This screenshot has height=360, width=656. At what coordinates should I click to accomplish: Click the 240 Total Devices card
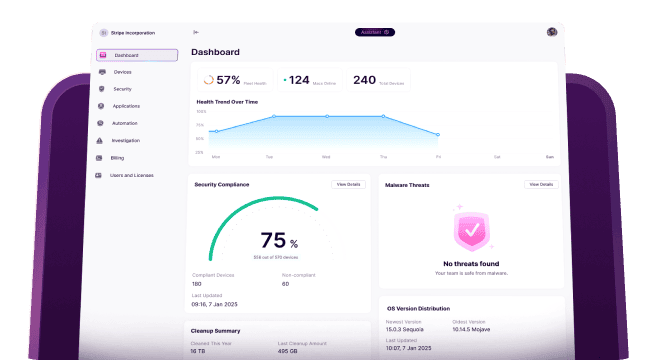[379, 80]
